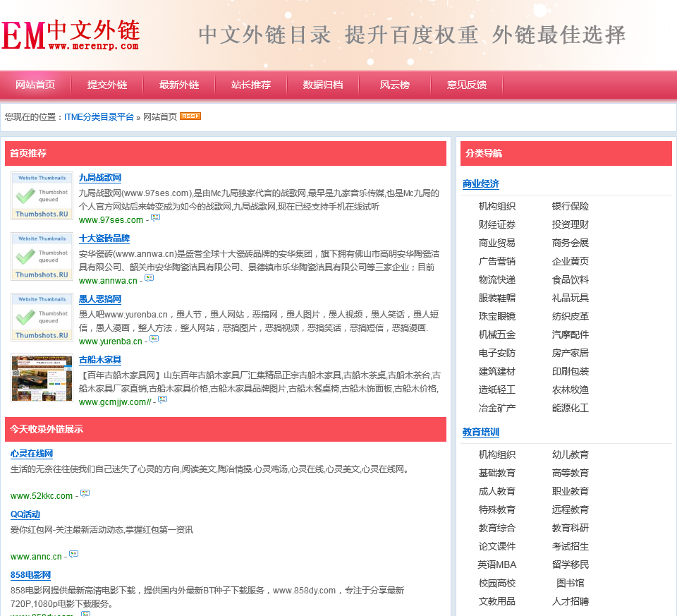Image resolution: width=677 pixels, height=616 pixels.
Task: Open the 愚人恶搞网 title link
Action: (99, 299)
